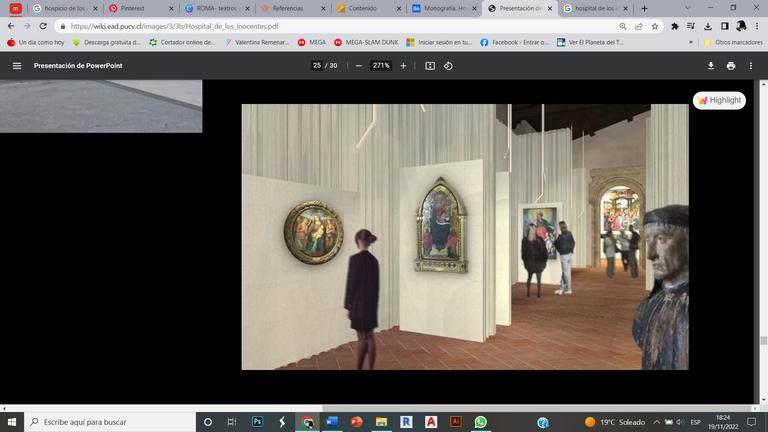
Task: Open AutoCAD from the taskbar
Action: point(431,422)
